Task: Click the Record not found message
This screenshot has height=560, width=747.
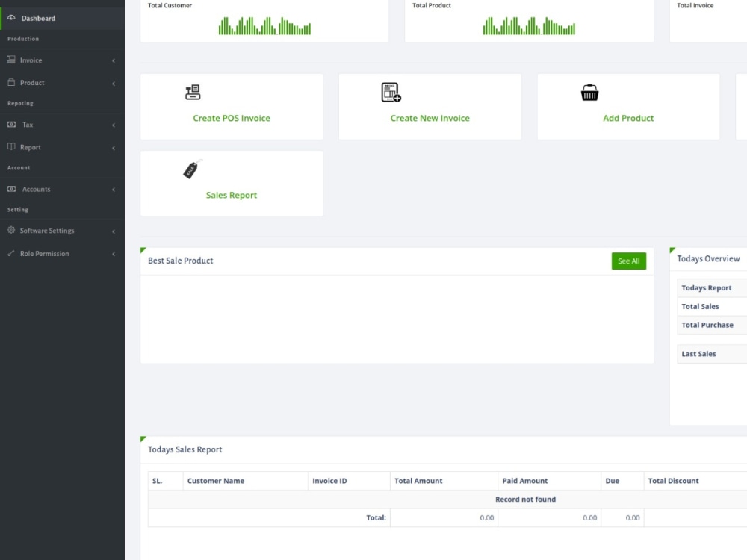Action: click(x=525, y=499)
